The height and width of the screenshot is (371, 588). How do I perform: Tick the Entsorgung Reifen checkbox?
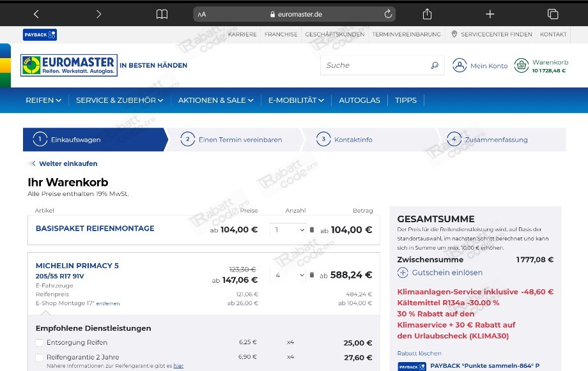pyautogui.click(x=39, y=342)
